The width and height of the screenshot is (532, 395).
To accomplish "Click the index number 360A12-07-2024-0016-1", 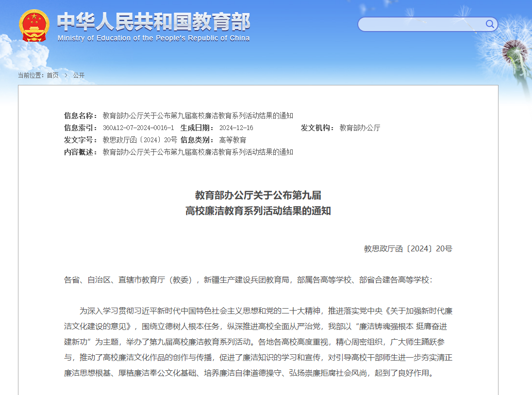I will [138, 128].
